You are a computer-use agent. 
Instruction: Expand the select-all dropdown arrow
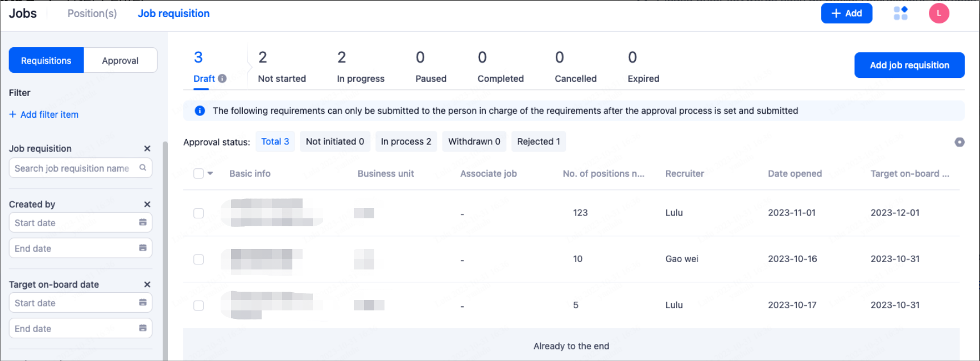point(210,173)
